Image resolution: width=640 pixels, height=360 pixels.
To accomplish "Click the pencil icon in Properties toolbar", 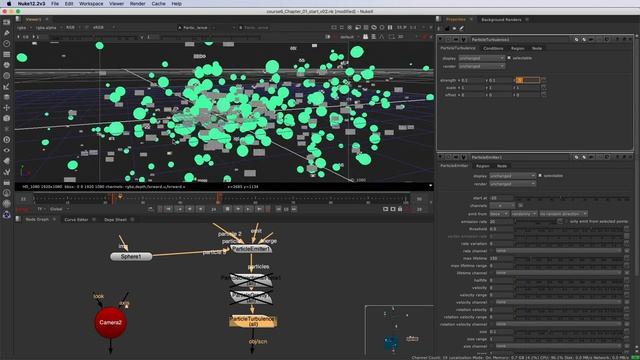I will tap(462, 29).
